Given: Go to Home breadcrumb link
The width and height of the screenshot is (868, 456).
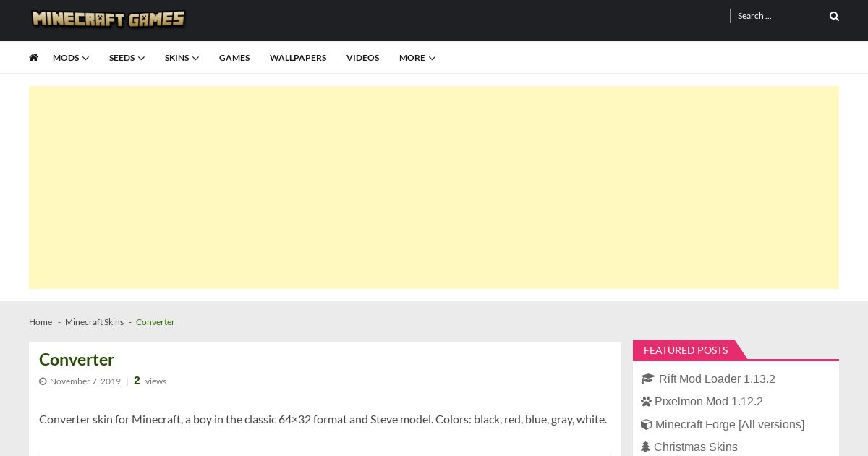Looking at the screenshot, I should coord(41,322).
